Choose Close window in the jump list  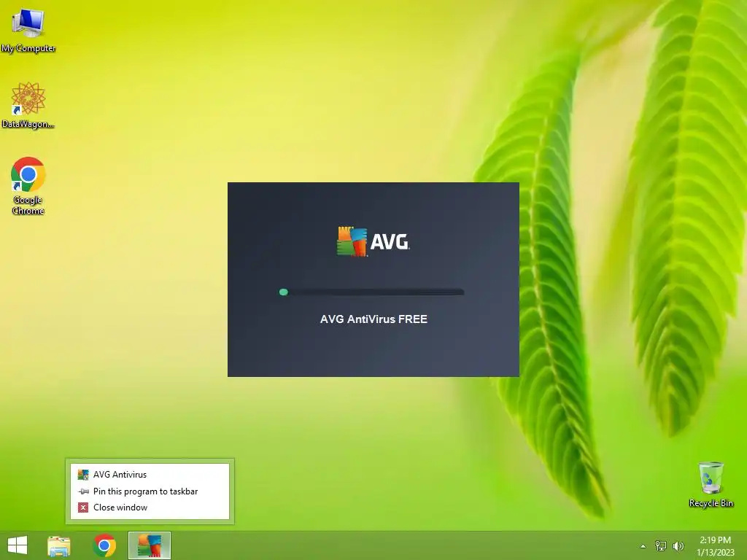[x=150, y=507]
